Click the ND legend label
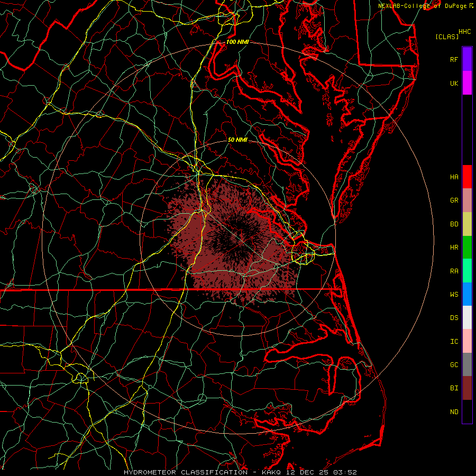 tap(454, 411)
